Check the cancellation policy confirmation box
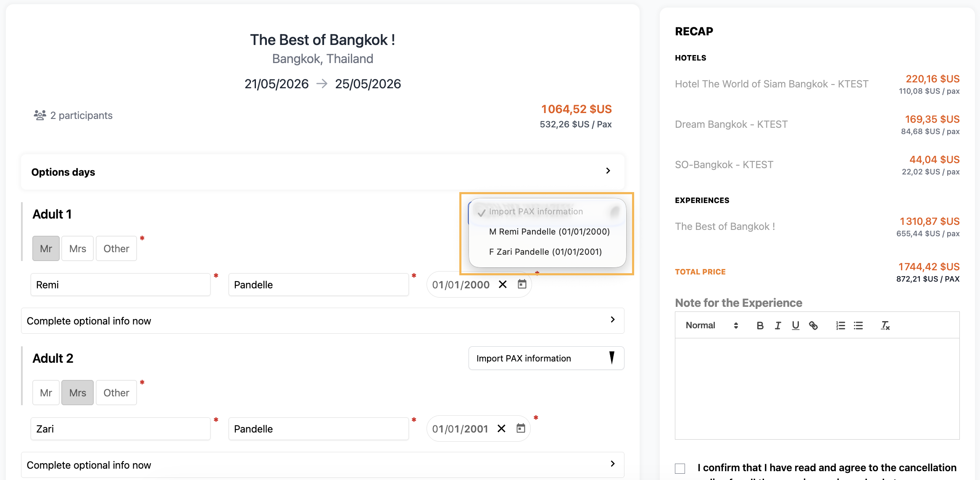Image resolution: width=980 pixels, height=480 pixels. point(680,468)
